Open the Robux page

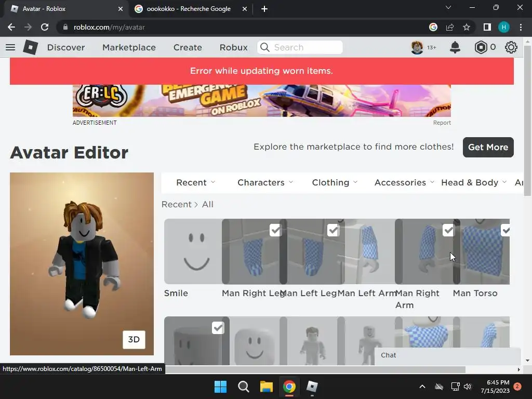(x=233, y=47)
